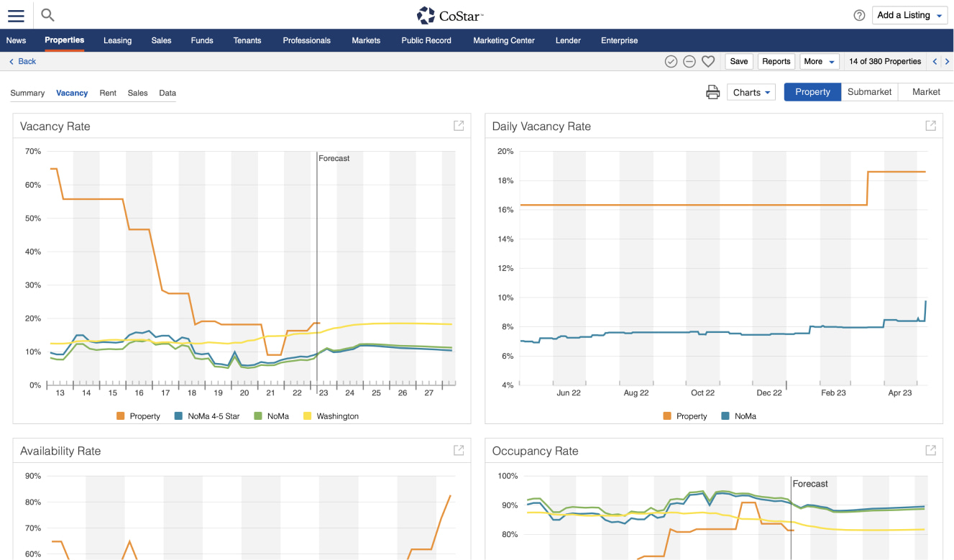The image size is (954, 560).
Task: Expand the Vacancy Rate chart
Action: (x=459, y=126)
